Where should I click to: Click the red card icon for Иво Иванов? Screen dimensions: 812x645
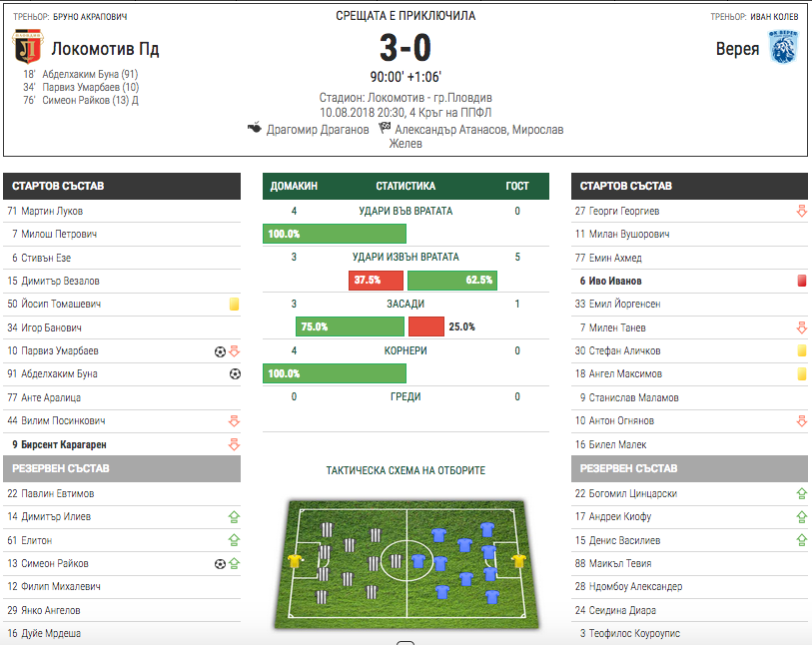click(x=802, y=281)
